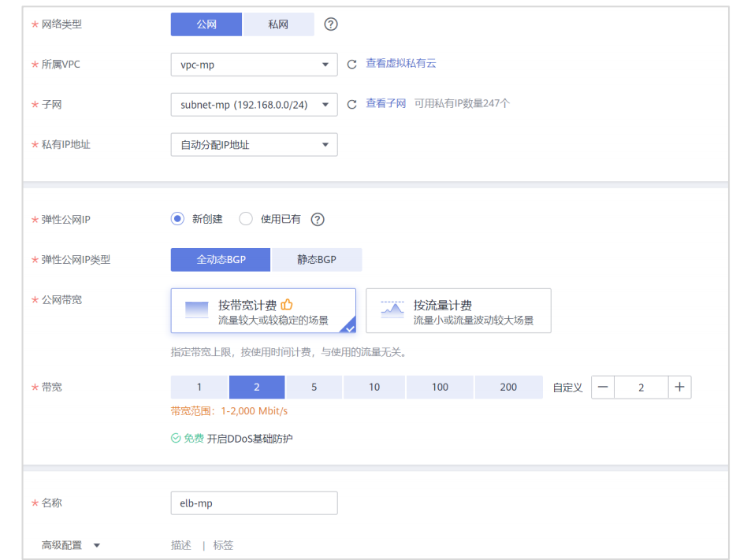Select the 100 Mbit/s bandwidth preset
Screen dimensions: 736x560
[x=439, y=387]
